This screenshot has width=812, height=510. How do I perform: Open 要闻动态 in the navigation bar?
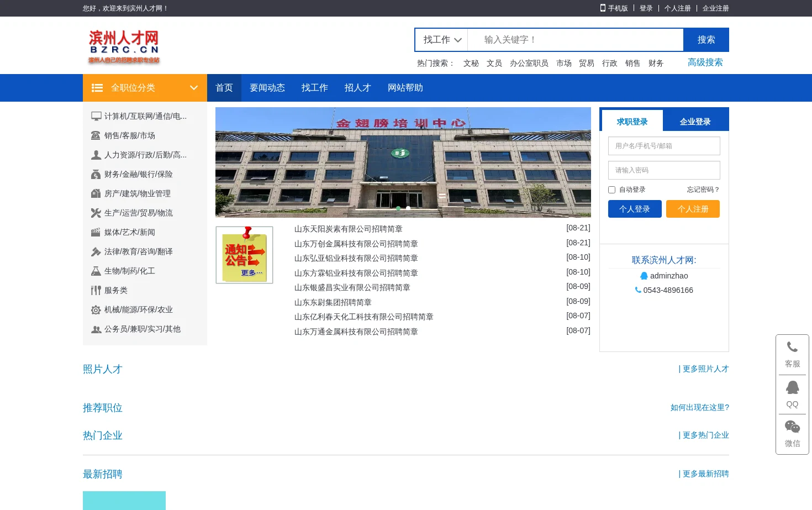pyautogui.click(x=267, y=88)
